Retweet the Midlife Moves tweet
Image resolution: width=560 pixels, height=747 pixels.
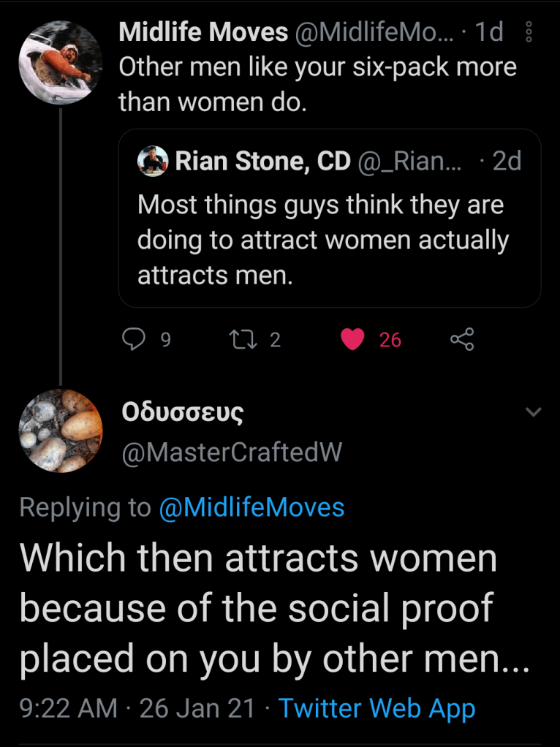(238, 338)
